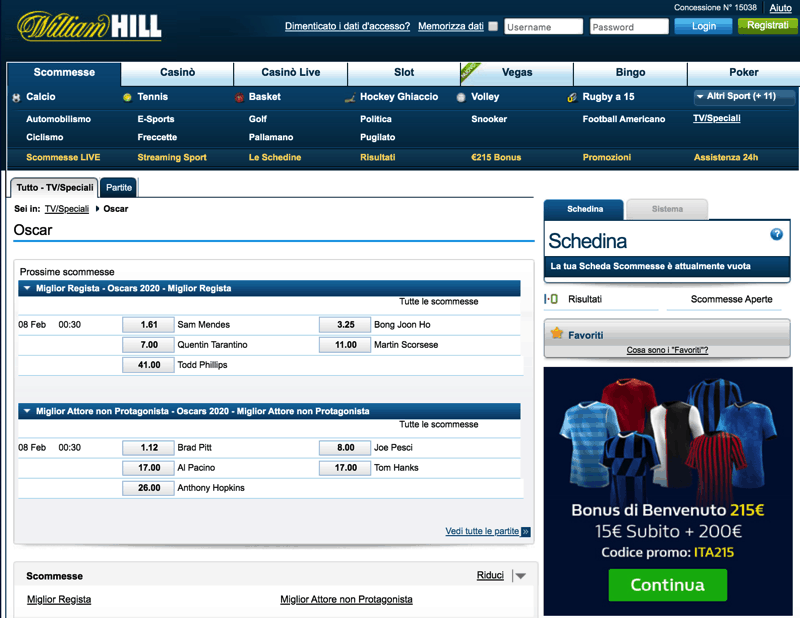800x618 pixels.
Task: Open Vedi tutte le partite link
Action: click(x=482, y=531)
